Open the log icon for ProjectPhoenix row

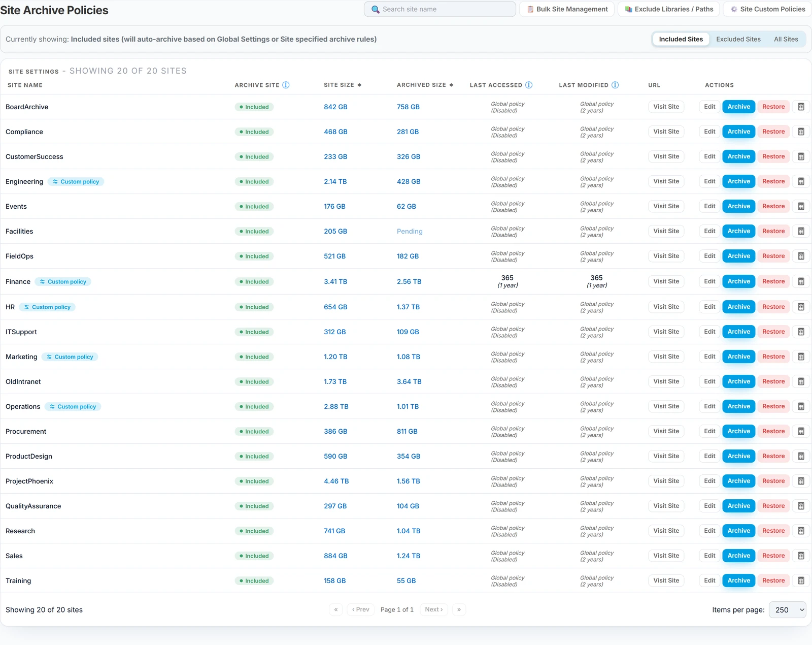(801, 481)
